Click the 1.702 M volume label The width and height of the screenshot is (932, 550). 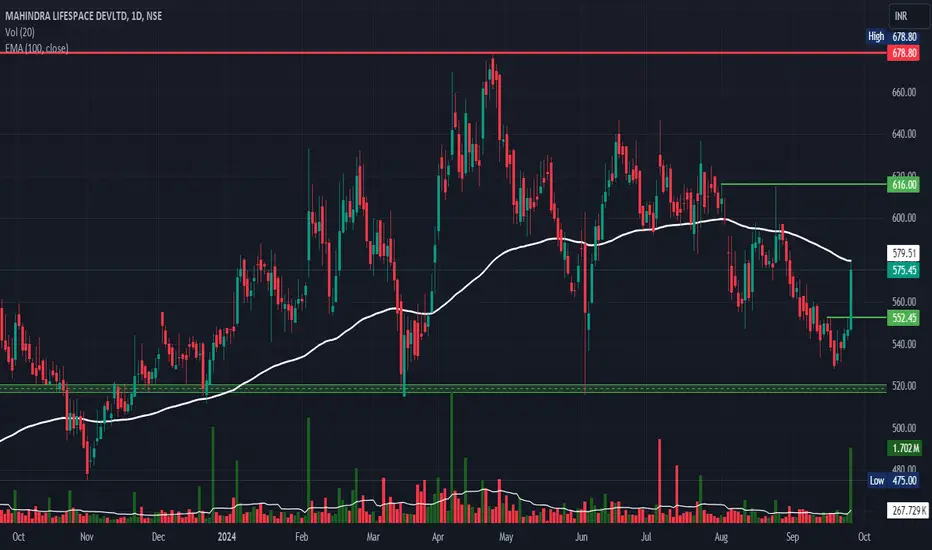904,448
